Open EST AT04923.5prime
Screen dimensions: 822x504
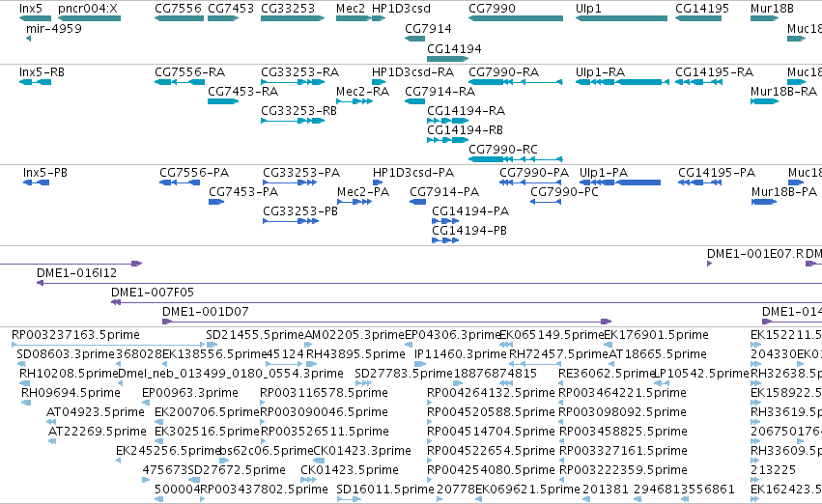pos(96,412)
